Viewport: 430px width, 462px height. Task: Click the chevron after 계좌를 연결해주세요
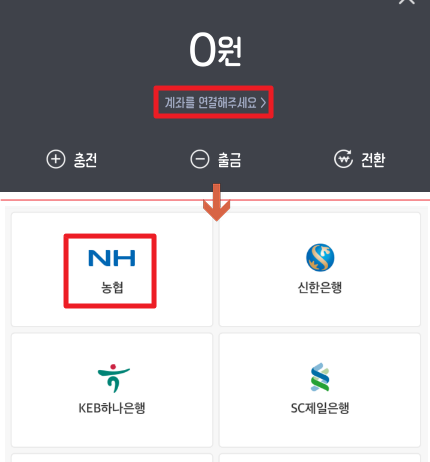click(x=263, y=103)
